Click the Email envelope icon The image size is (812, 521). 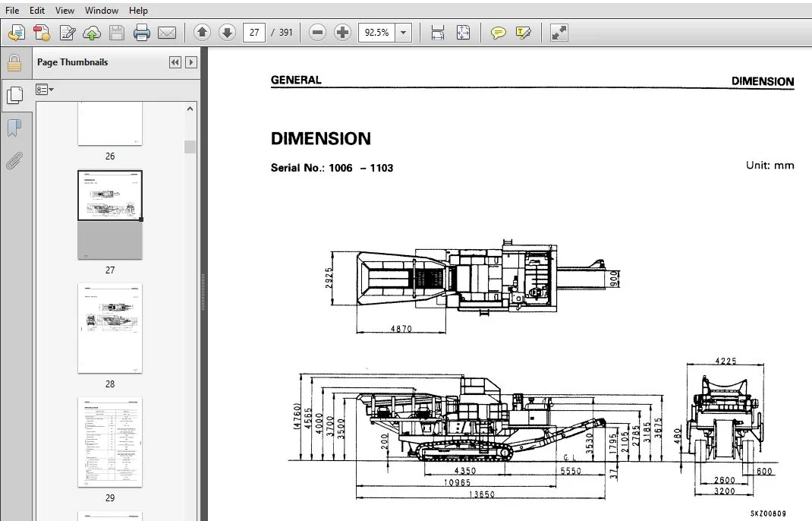pos(167,33)
